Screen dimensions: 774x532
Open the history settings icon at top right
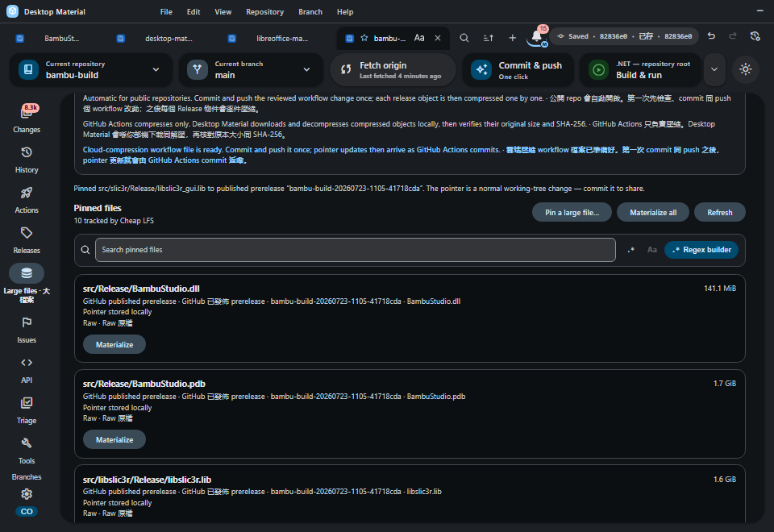click(x=755, y=36)
